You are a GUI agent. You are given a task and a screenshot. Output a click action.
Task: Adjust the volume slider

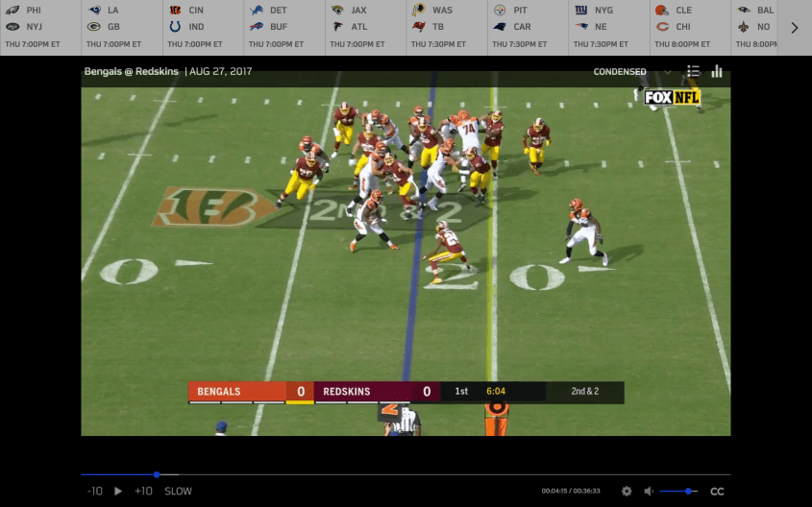pos(687,491)
